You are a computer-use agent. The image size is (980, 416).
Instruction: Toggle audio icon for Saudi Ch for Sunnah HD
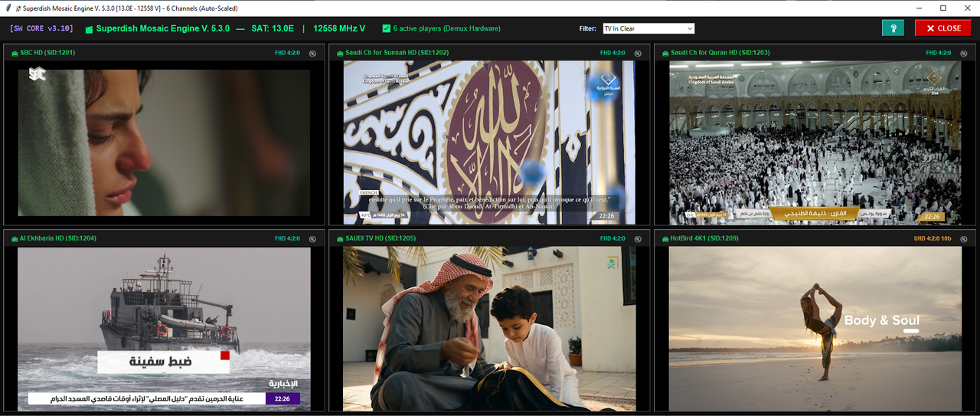pos(638,53)
